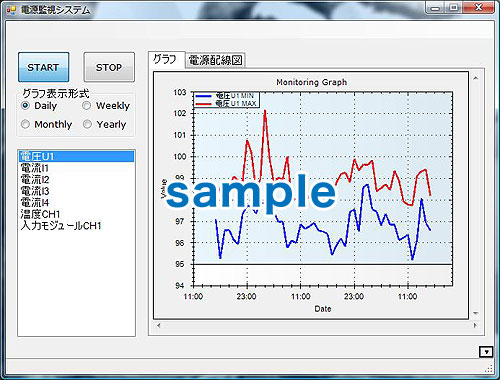500x380 pixels.
Task: Select the Weekly graph display option
Action: point(87,106)
